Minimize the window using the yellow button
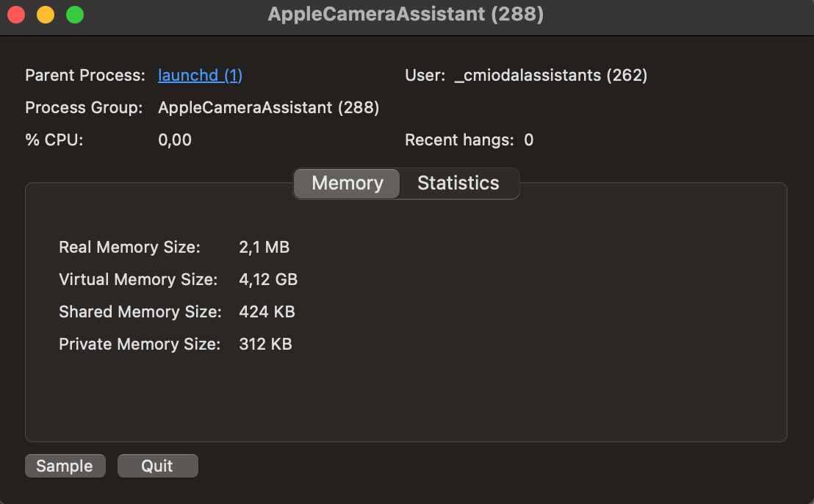 [x=46, y=15]
